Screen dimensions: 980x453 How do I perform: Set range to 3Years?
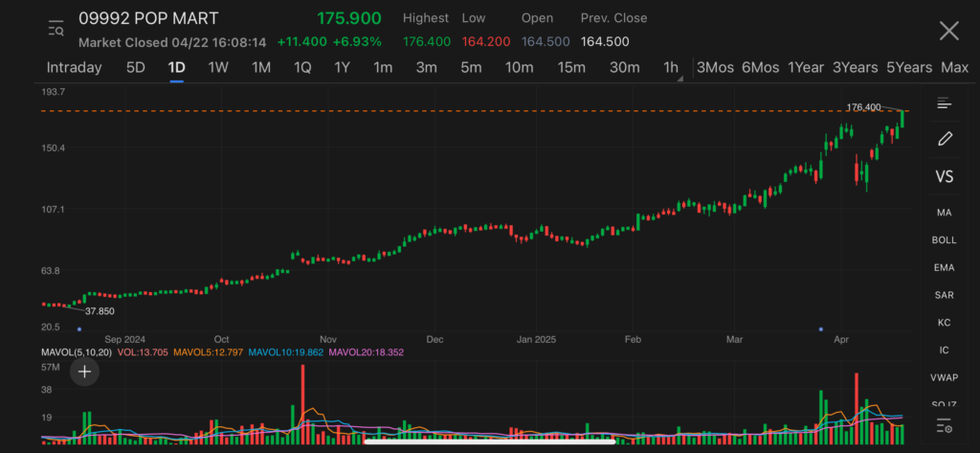click(855, 68)
